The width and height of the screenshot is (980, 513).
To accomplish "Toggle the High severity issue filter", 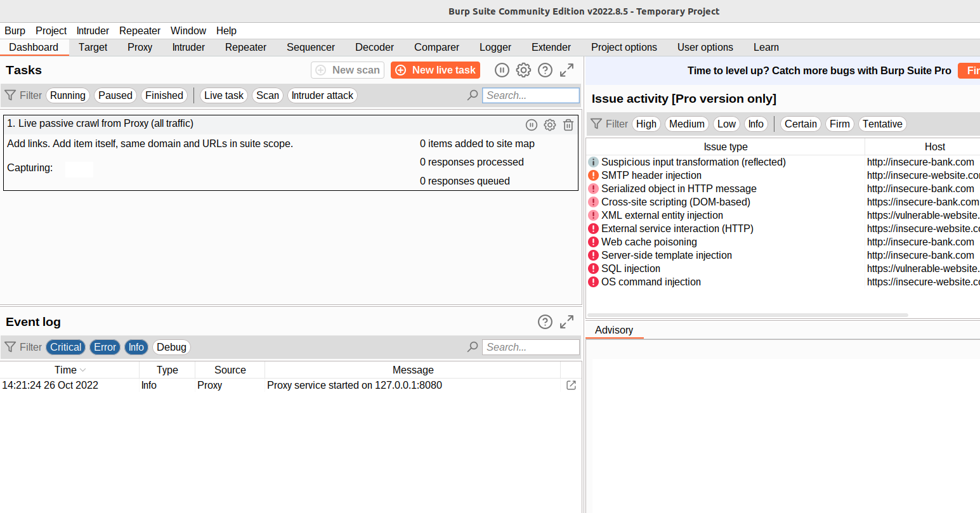I will coord(646,124).
